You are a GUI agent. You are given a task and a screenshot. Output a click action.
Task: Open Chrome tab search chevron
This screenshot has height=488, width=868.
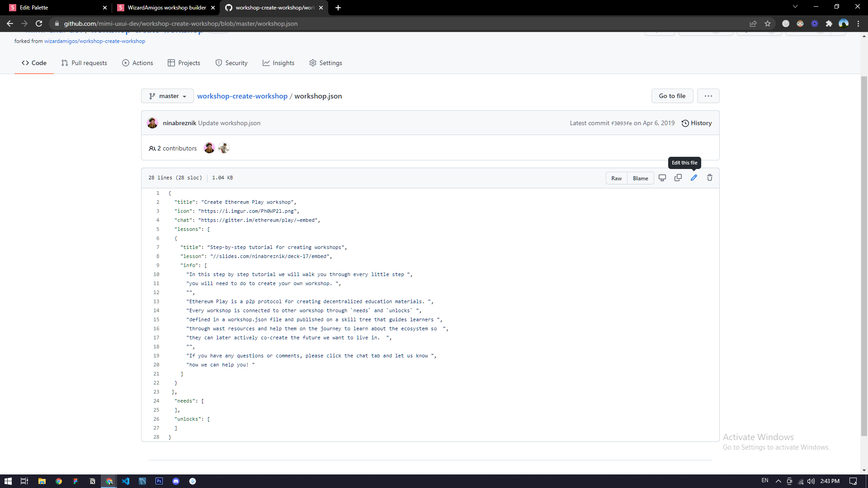[x=795, y=7]
